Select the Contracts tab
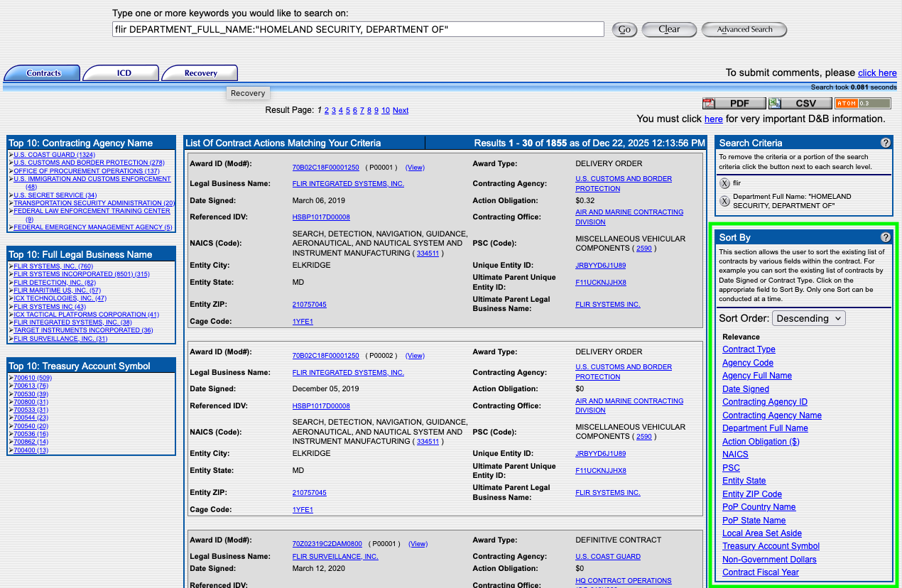 (42, 72)
